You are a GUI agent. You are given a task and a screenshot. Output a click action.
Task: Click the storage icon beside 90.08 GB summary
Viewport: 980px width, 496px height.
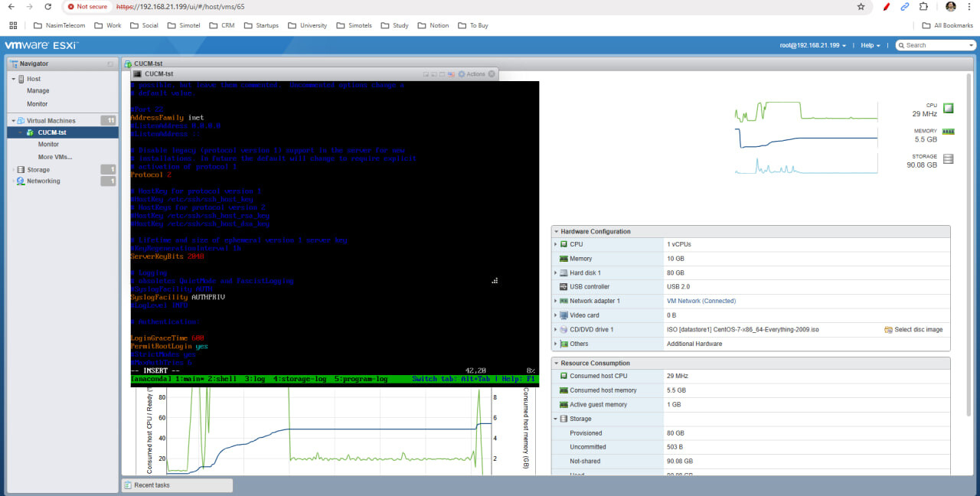(949, 159)
